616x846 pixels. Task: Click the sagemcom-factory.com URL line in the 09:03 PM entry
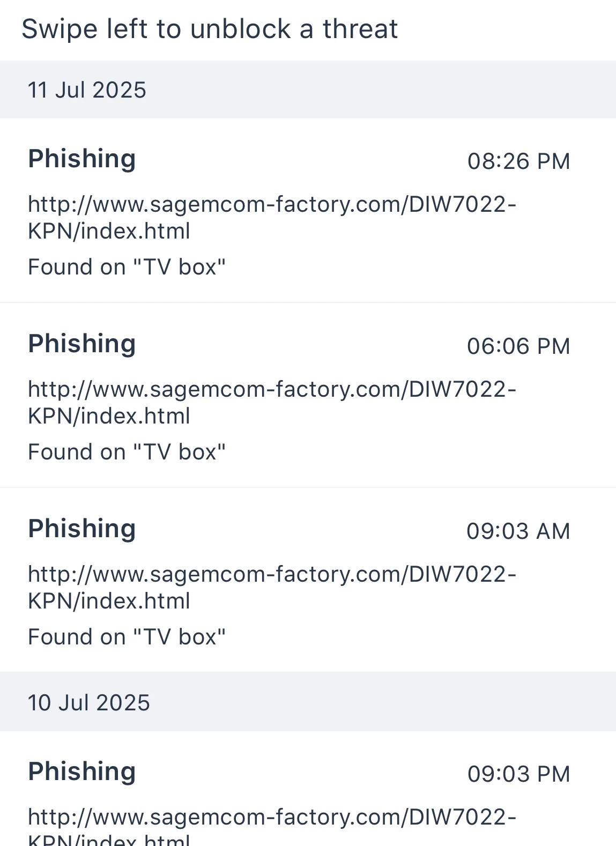[x=272, y=817]
